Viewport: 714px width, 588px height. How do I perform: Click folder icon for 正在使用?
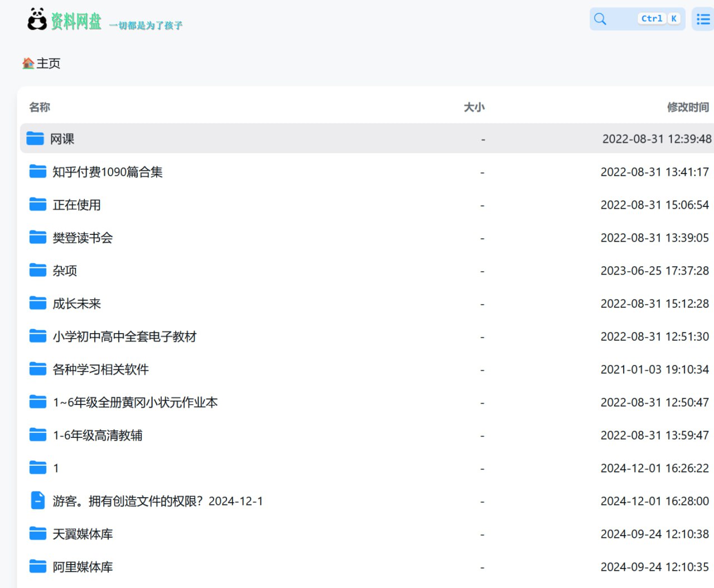[x=38, y=204]
